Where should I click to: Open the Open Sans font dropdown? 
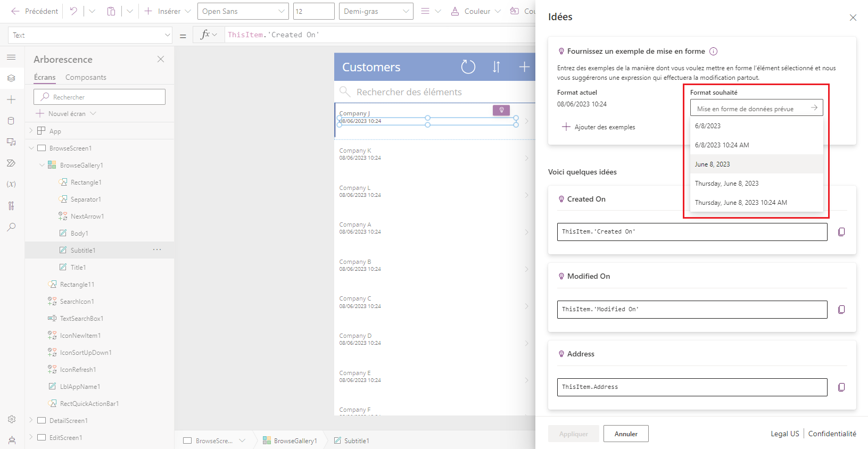[243, 11]
